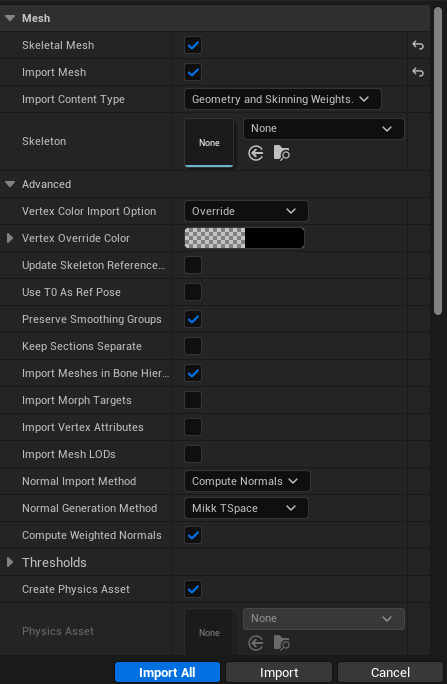This screenshot has height=684, width=447.
Task: Click the Physics Asset thumbnail
Action: pyautogui.click(x=209, y=632)
